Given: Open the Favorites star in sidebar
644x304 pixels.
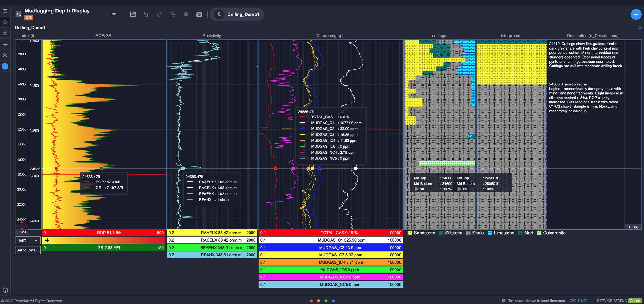Looking at the screenshot, I should [x=5, y=33].
